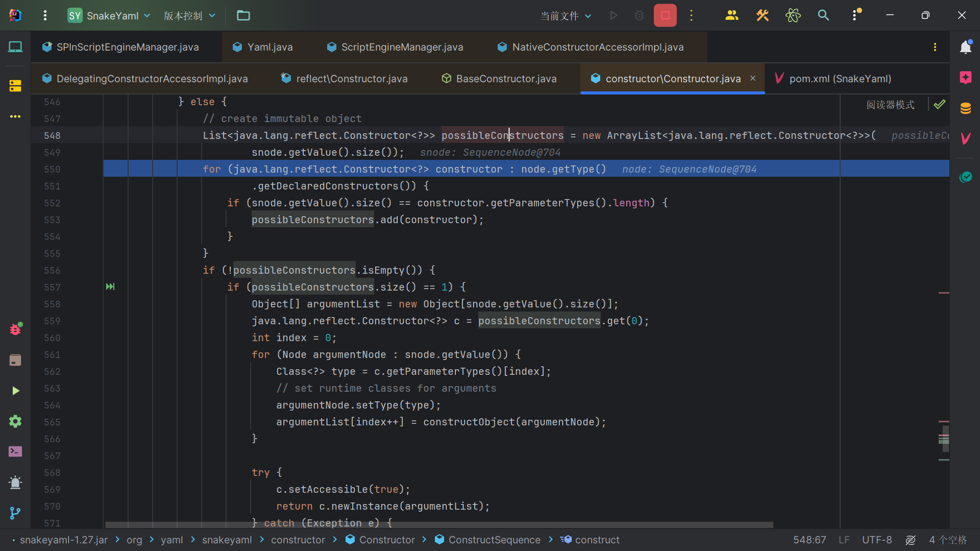Click the atom-shaped plugin icon
Viewport: 980px width, 551px height.
coord(793,15)
